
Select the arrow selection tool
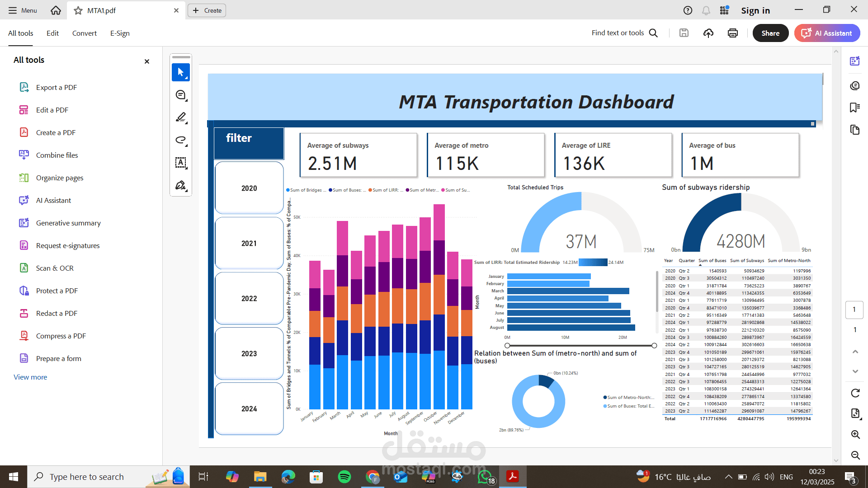(181, 72)
